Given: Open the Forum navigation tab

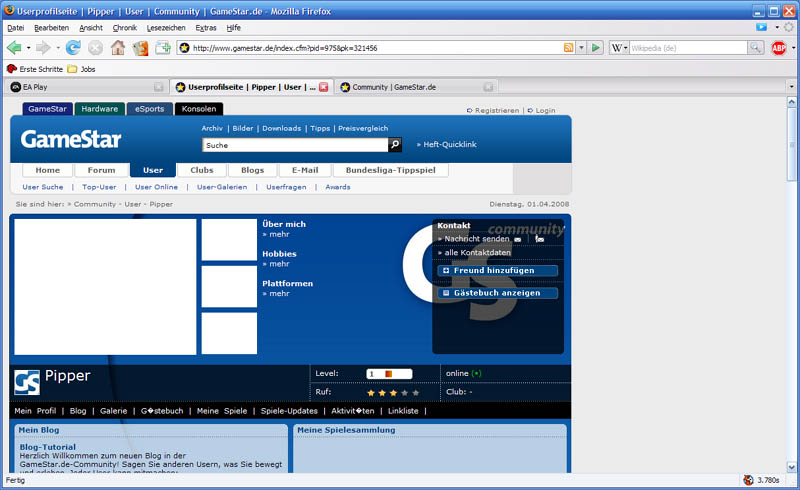Looking at the screenshot, I should 102,170.
